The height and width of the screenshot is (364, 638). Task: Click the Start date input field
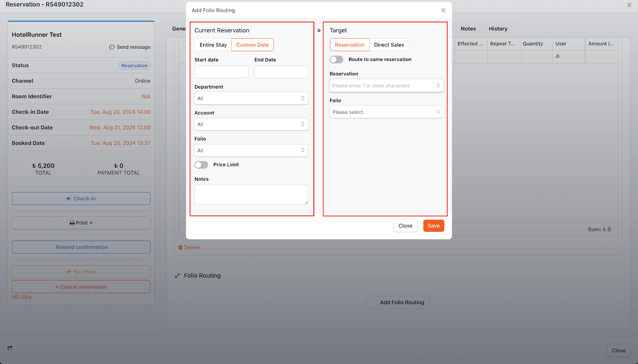coord(221,72)
